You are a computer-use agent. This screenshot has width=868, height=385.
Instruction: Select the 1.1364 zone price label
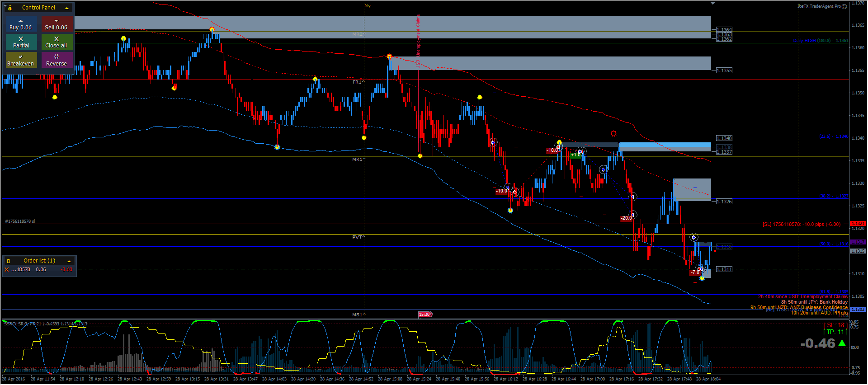[724, 30]
